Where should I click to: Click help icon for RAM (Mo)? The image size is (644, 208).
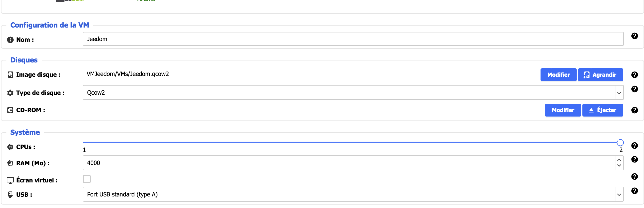point(634,159)
